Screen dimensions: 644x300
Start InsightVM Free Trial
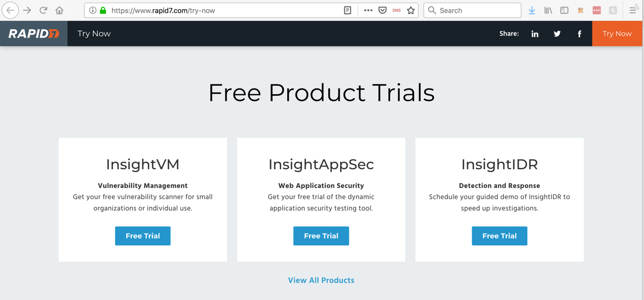point(142,236)
